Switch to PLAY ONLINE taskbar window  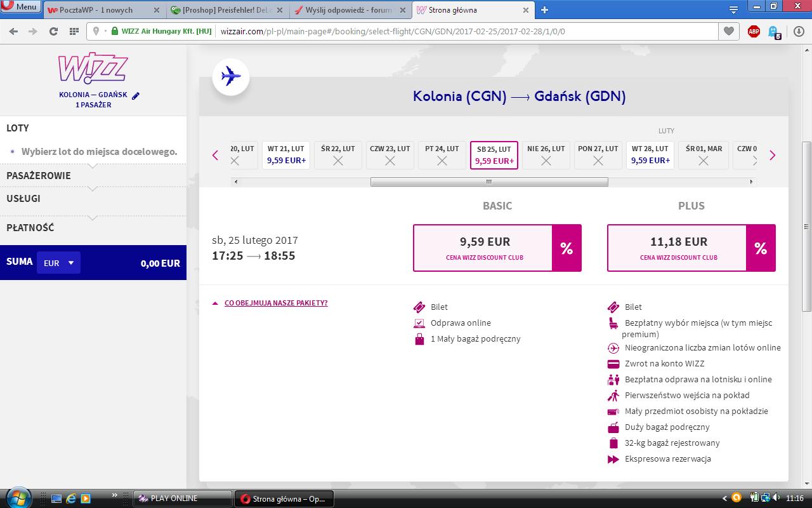[182, 498]
